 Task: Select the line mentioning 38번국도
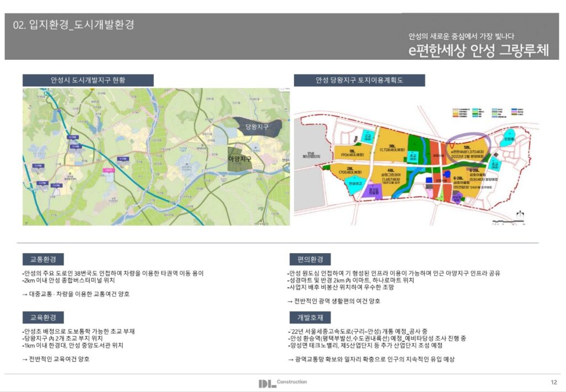[x=113, y=273]
